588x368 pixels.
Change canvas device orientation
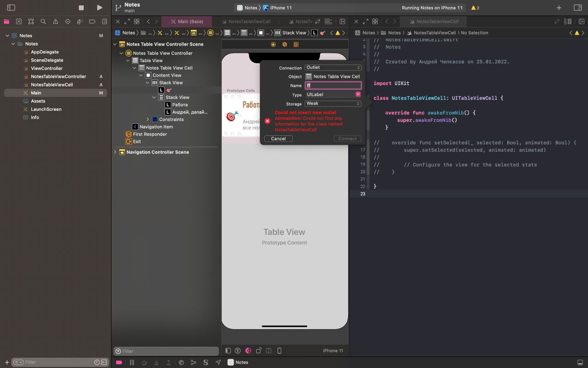(259, 351)
